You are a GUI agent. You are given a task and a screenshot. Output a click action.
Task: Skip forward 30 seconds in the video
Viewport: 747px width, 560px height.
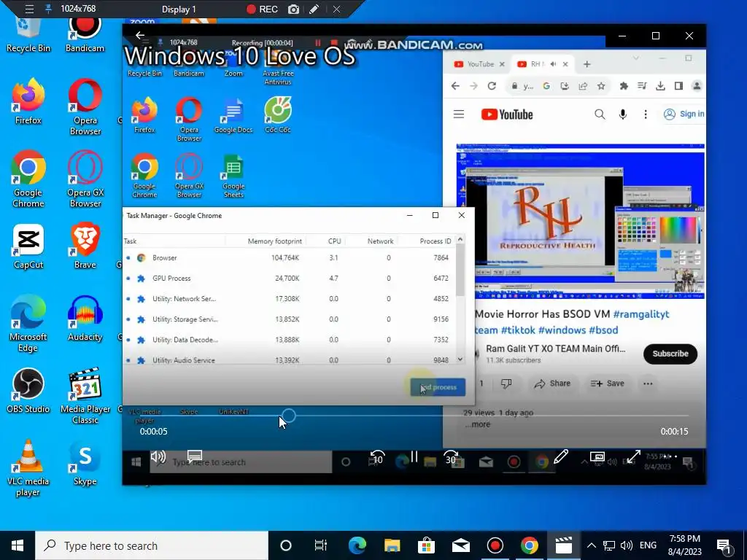tap(451, 458)
